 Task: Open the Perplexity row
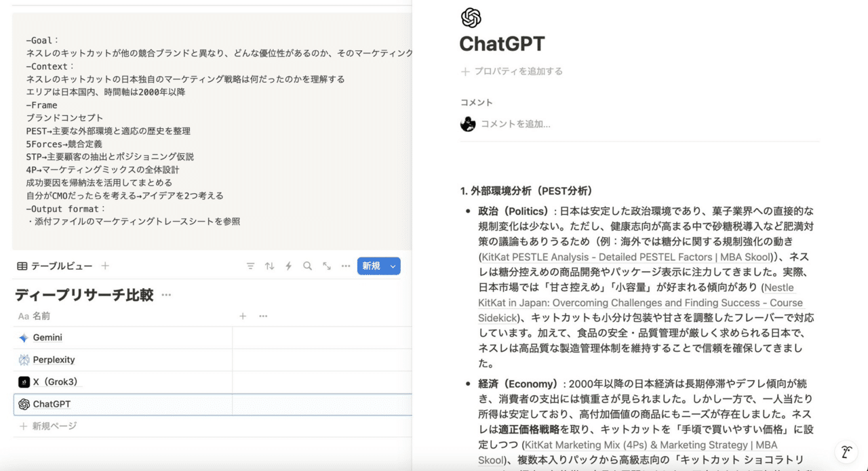tap(54, 360)
